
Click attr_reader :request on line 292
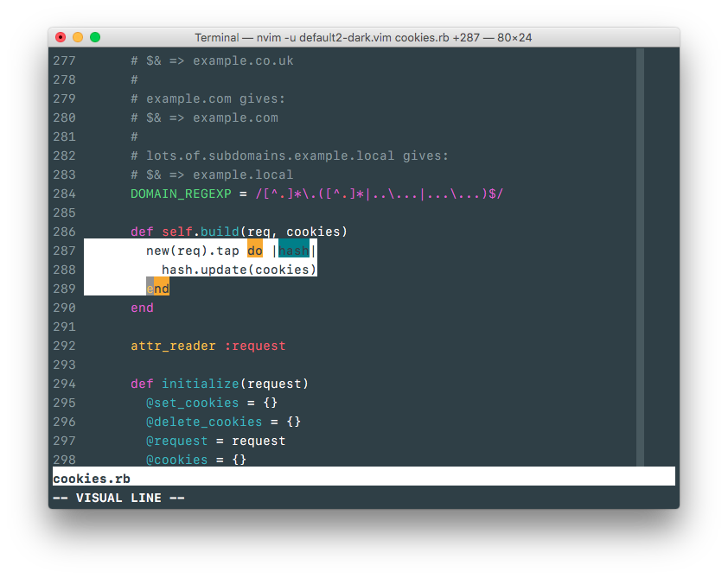208,346
